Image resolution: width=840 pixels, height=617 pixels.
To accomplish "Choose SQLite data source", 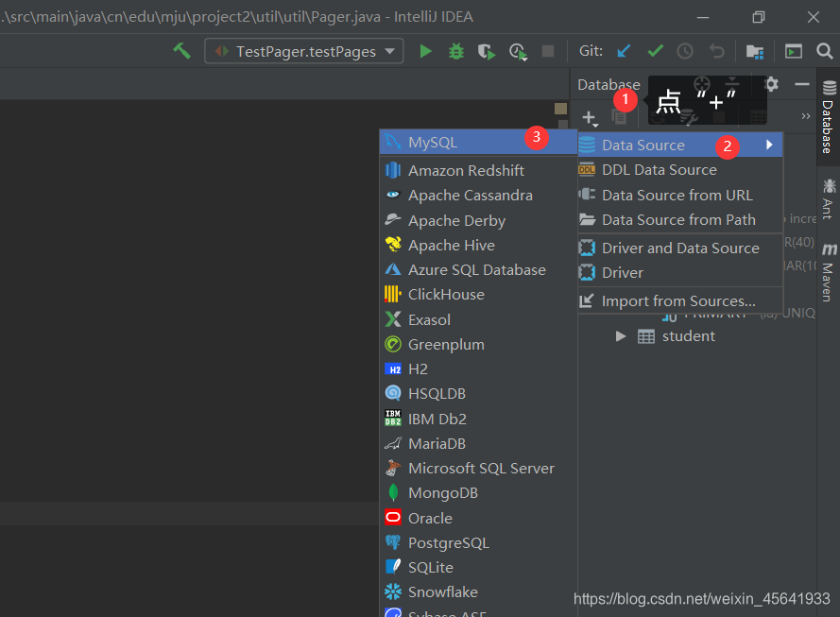I will (478, 567).
